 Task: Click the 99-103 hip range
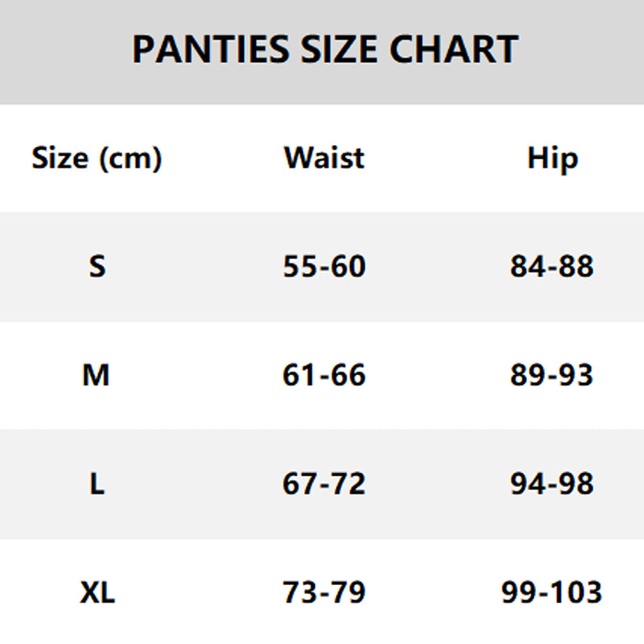(x=551, y=593)
